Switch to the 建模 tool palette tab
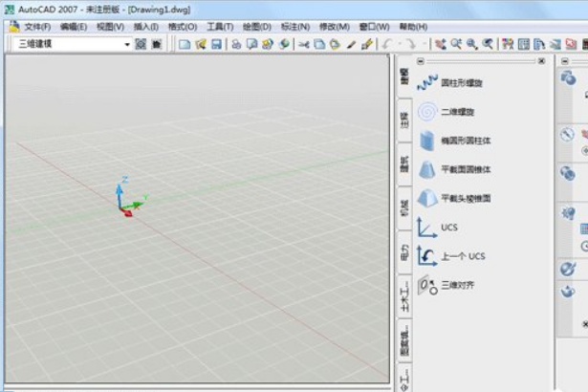This screenshot has height=392, width=588. [404, 76]
